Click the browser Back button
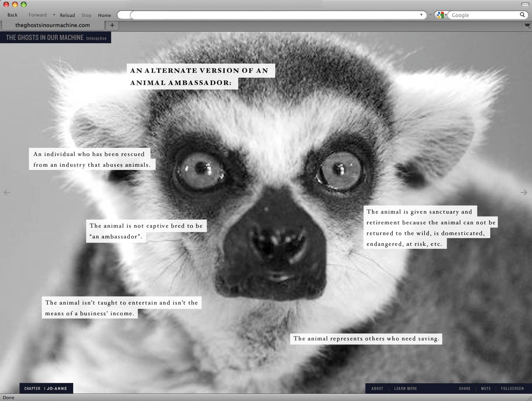Viewport: 532px width, 401px height. pos(13,15)
